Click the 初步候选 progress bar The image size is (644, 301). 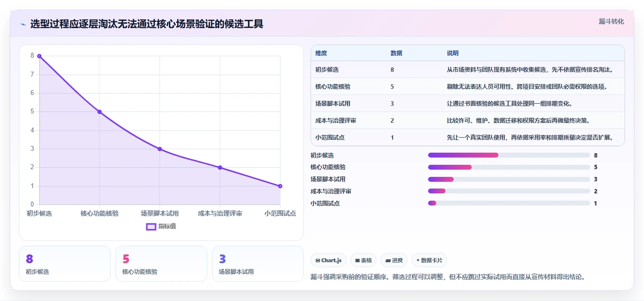tap(509, 155)
